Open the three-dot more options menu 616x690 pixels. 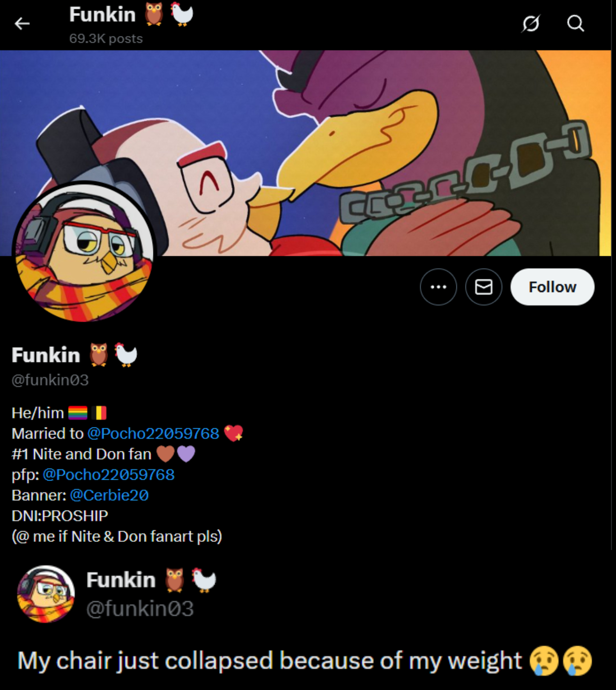(438, 287)
